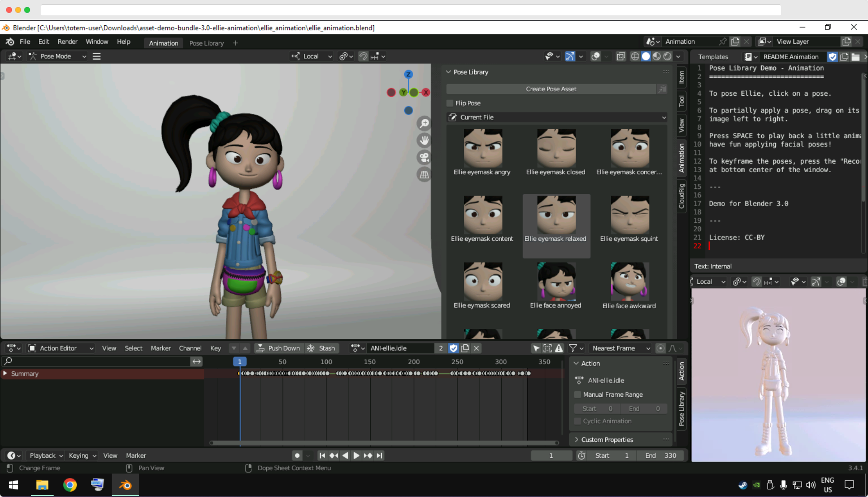Jump to previous keyframe
Viewport: 868px width, 497px height.
pyautogui.click(x=334, y=455)
